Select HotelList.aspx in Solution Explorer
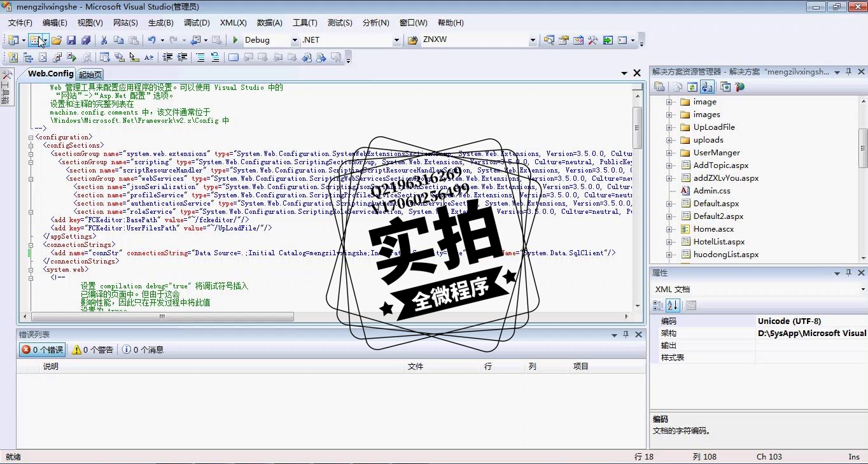This screenshot has height=464, width=868. coord(718,242)
